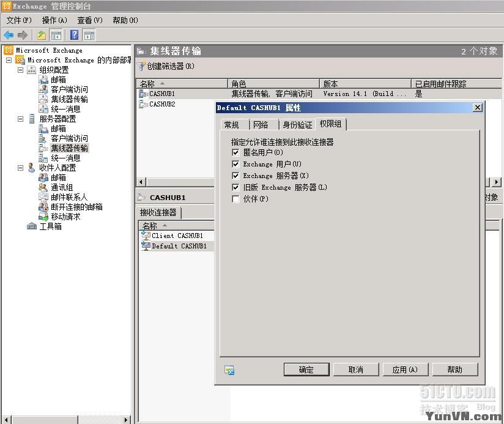Confirm with the 确定 button

tap(306, 370)
